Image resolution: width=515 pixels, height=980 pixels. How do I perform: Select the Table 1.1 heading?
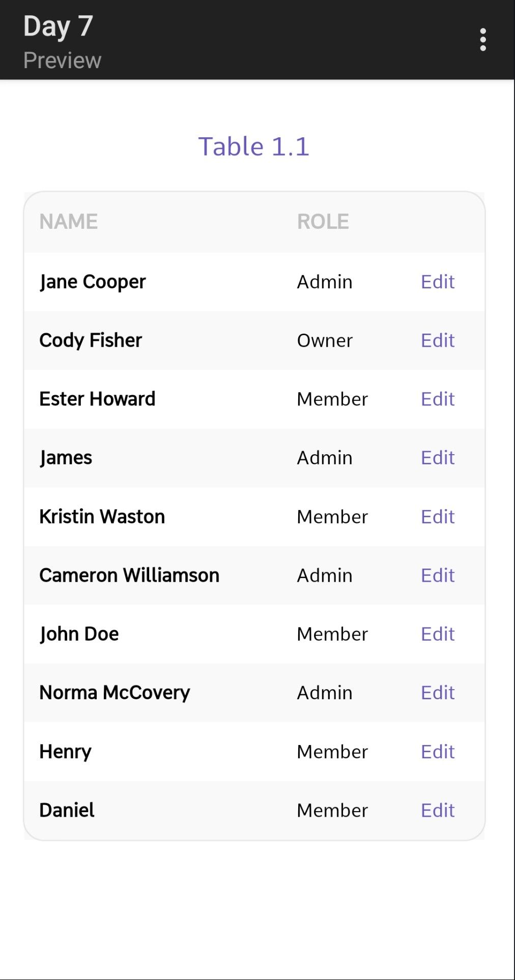pyautogui.click(x=254, y=146)
